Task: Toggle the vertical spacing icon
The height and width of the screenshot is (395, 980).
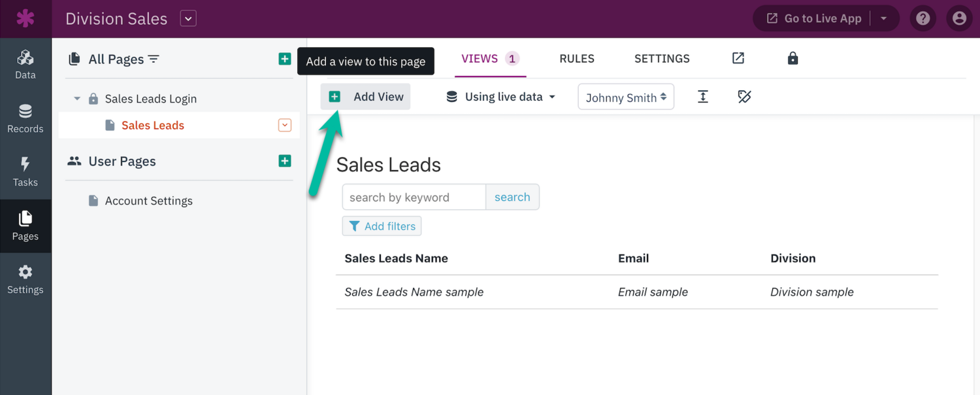Action: pos(703,97)
